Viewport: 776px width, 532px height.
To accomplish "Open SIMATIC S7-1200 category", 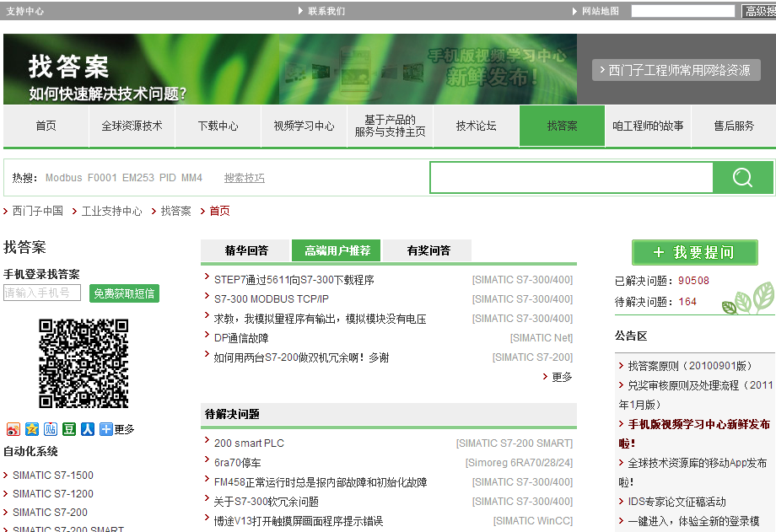I will pyautogui.click(x=53, y=494).
